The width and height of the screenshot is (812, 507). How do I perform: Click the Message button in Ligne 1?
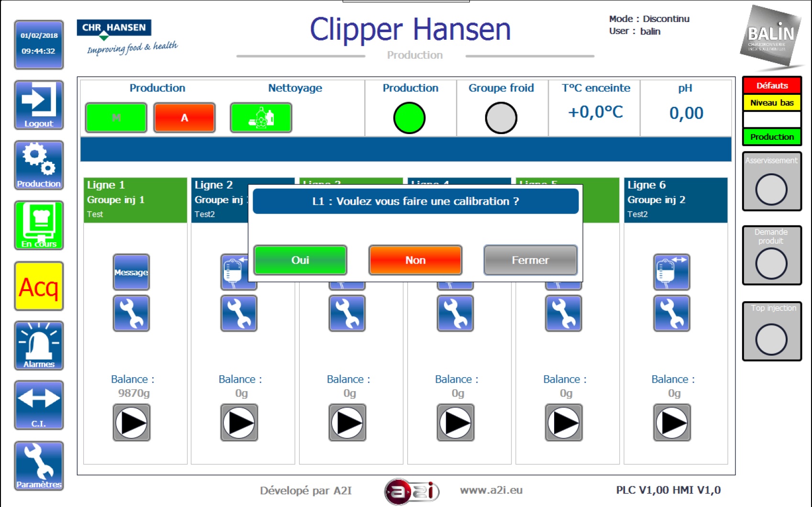click(131, 272)
